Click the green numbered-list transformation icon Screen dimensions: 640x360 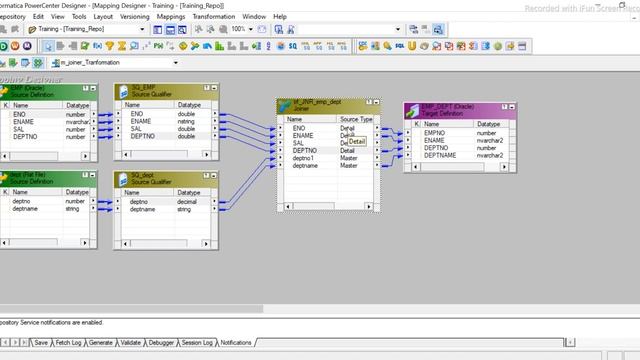pyautogui.click(x=256, y=46)
